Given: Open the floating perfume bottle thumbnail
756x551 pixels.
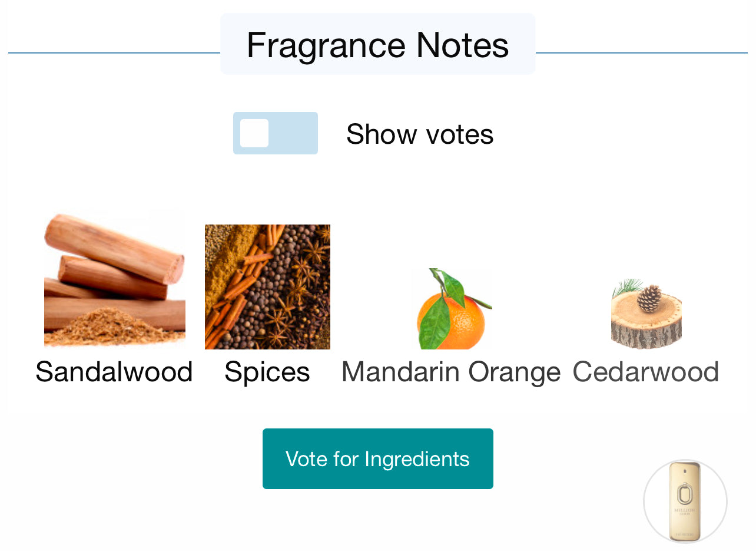Looking at the screenshot, I should tap(685, 501).
